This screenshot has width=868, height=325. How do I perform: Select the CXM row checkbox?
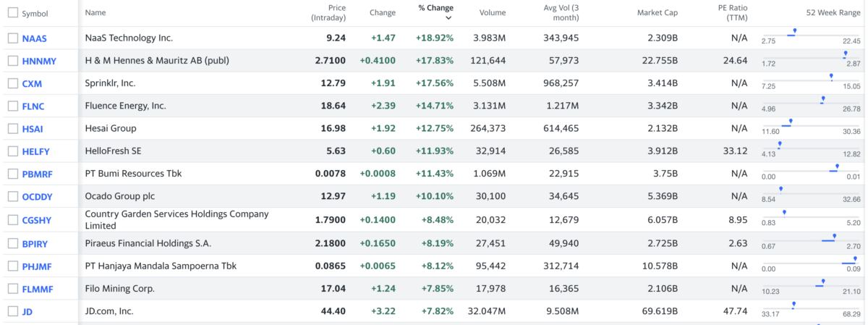coord(12,83)
